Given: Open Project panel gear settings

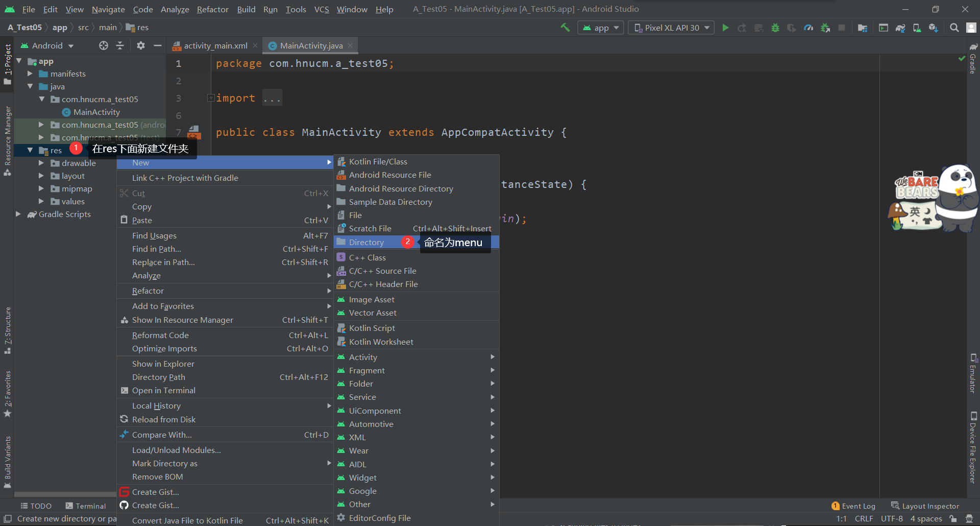Looking at the screenshot, I should tap(141, 45).
